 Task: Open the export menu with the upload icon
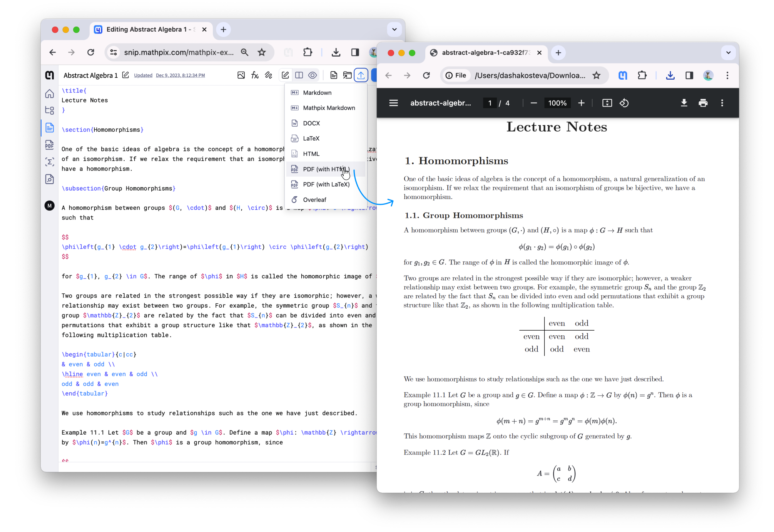coord(361,75)
